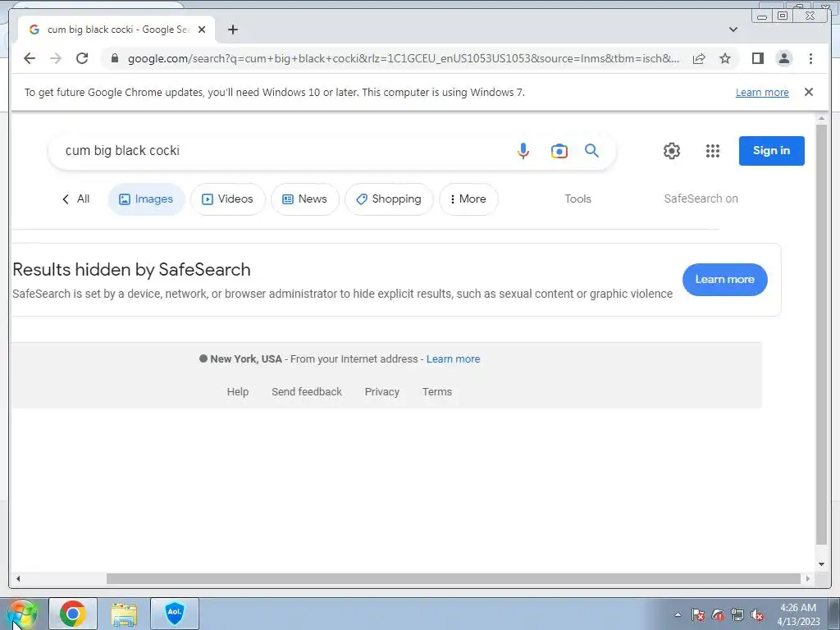Screen dimensions: 840x630
Task: Click the muted volume tray icon
Action: [x=757, y=614]
